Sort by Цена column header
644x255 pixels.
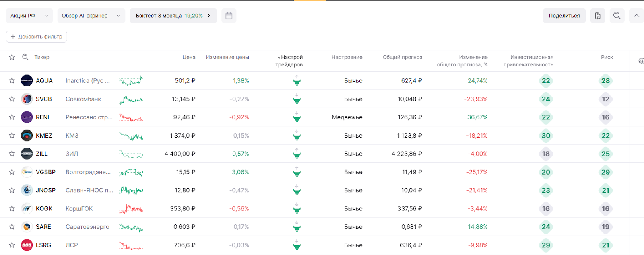[189, 57]
